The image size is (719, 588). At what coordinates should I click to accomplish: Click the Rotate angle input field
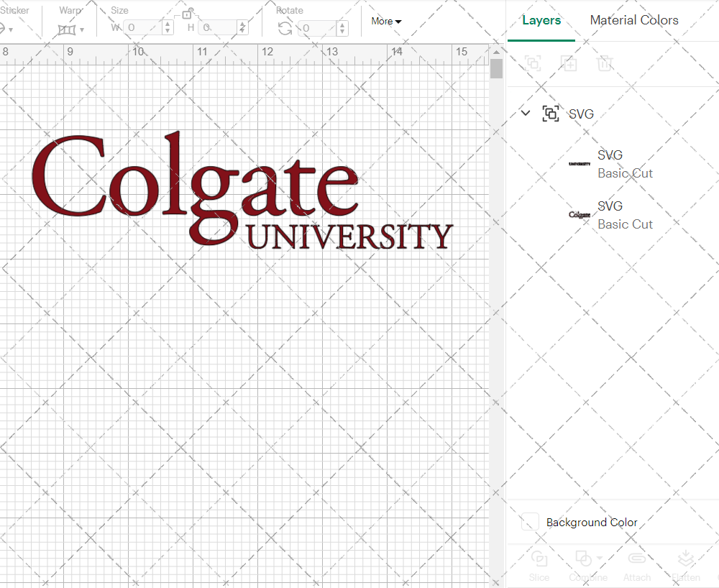317,29
